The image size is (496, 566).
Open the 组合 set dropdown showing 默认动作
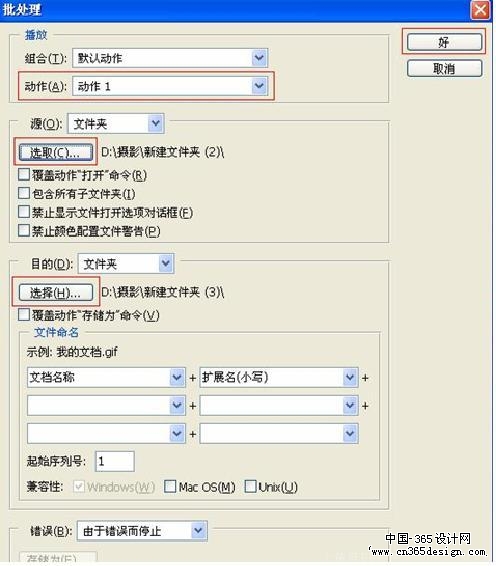click(170, 58)
